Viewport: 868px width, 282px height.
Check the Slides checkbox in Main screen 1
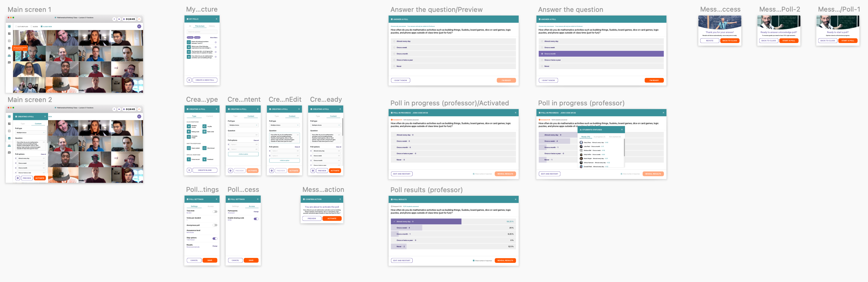(x=32, y=26)
